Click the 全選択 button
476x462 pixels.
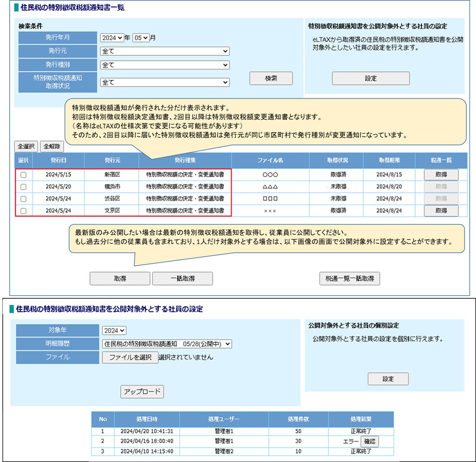(x=25, y=146)
